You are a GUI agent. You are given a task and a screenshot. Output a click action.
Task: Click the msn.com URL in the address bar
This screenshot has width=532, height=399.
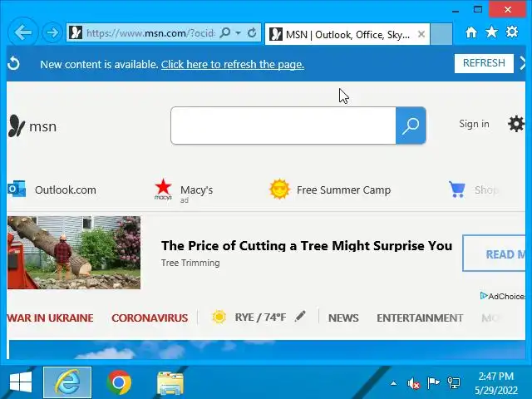150,33
